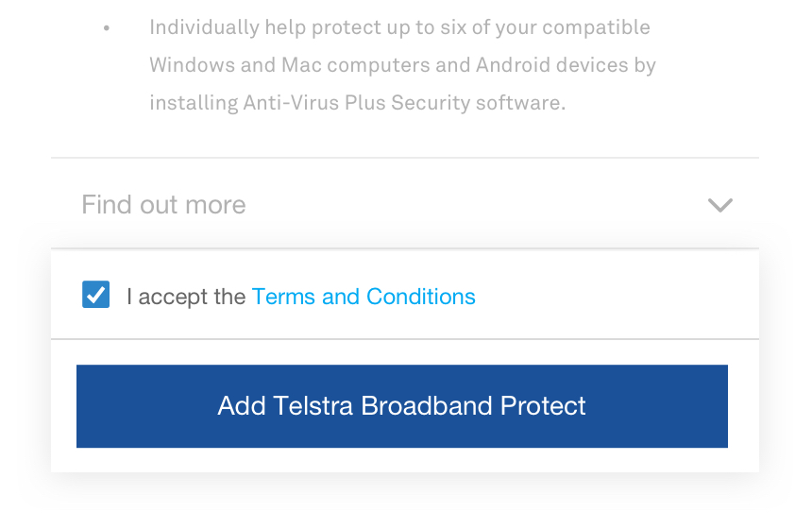Untick the accept Terms and Conditions checkbox
812x529 pixels.
96,296
